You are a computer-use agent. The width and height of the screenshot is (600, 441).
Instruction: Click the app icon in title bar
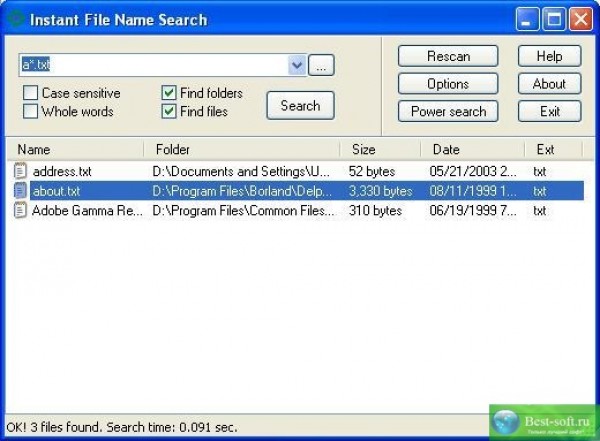(16, 19)
